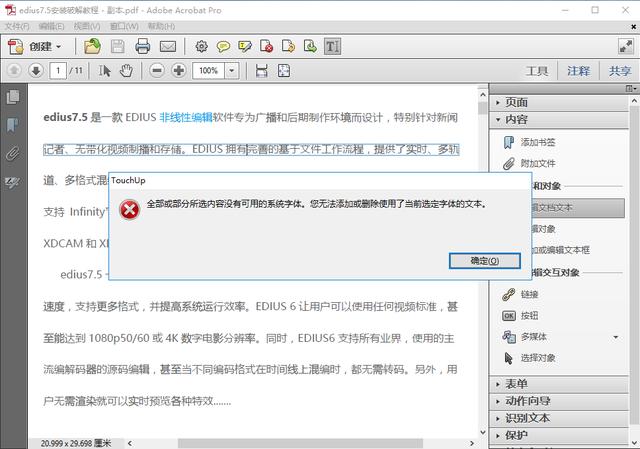640x449 pixels.
Task: Expand the 识别文本 section
Action: click(x=558, y=418)
